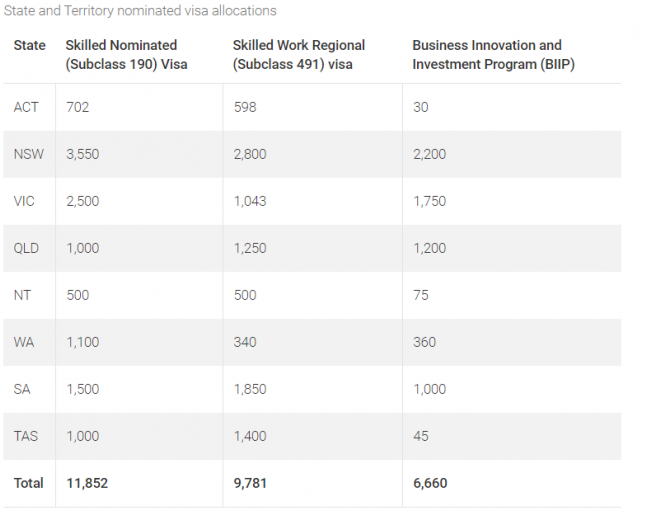The height and width of the screenshot is (523, 645).
Task: Click the NT BIIP value 75
Action: [420, 295]
